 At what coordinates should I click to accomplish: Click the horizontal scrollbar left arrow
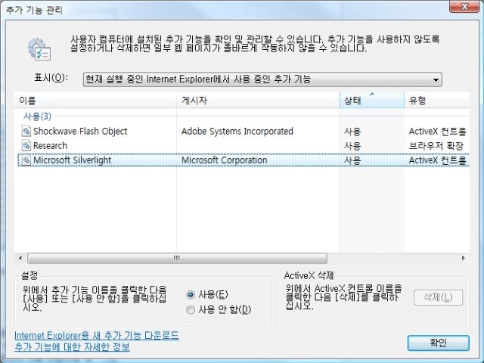tap(20, 258)
